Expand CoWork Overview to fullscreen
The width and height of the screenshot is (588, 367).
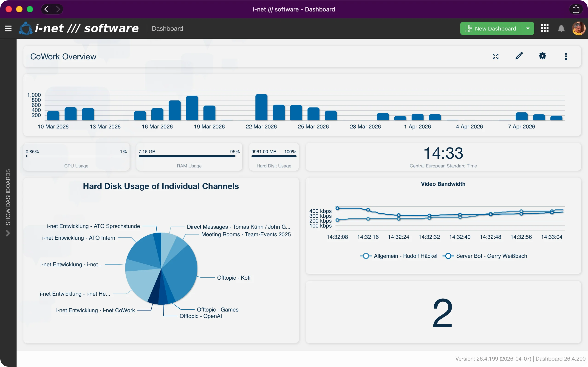496,56
